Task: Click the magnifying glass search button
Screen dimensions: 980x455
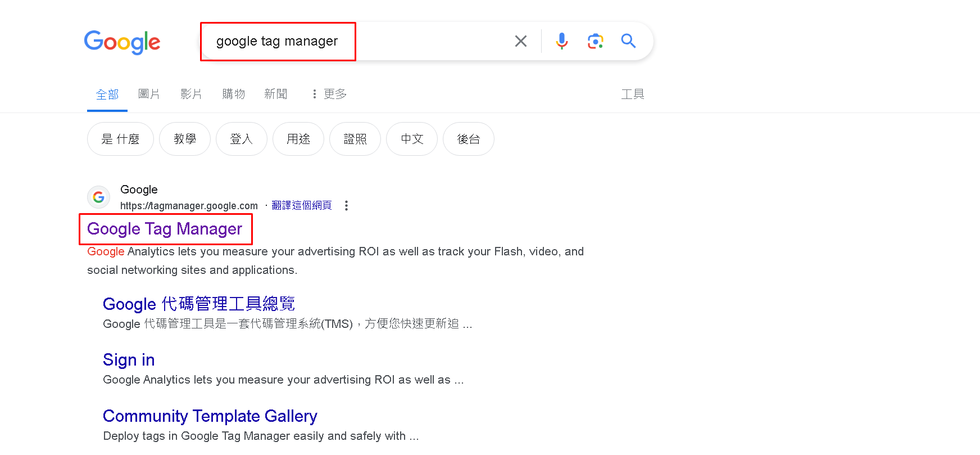Action: pos(628,41)
